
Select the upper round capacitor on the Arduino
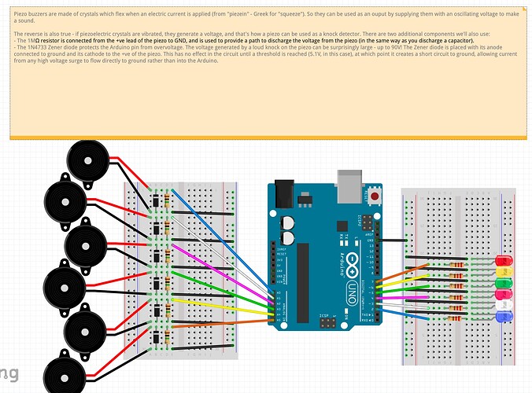tap(287, 223)
